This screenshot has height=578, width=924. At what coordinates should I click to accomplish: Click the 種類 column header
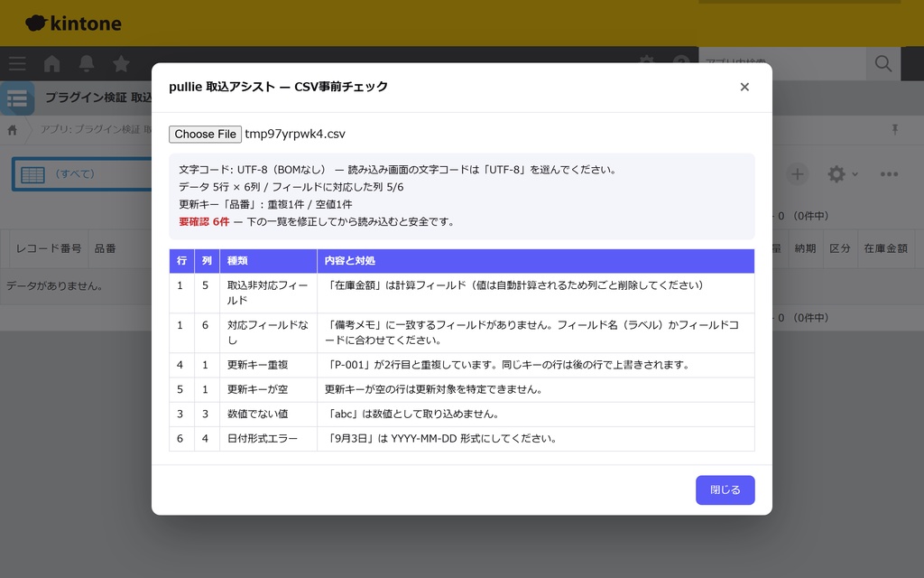click(x=268, y=261)
